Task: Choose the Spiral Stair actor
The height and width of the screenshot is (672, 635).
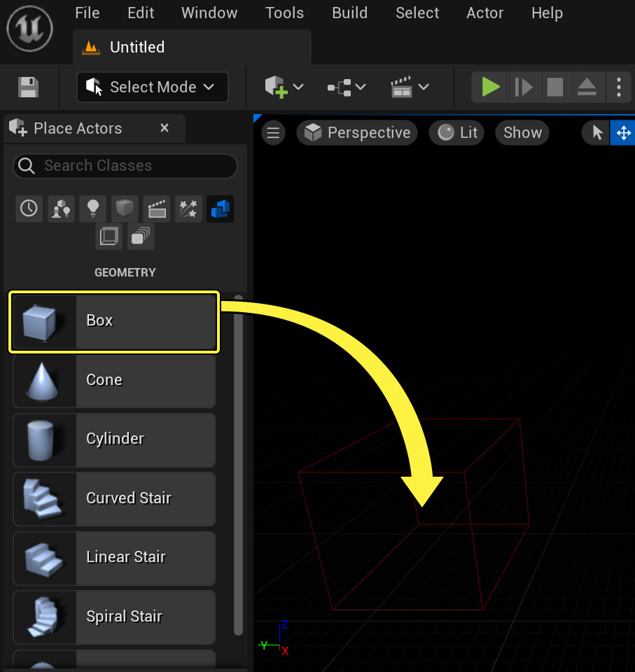Action: point(114,617)
